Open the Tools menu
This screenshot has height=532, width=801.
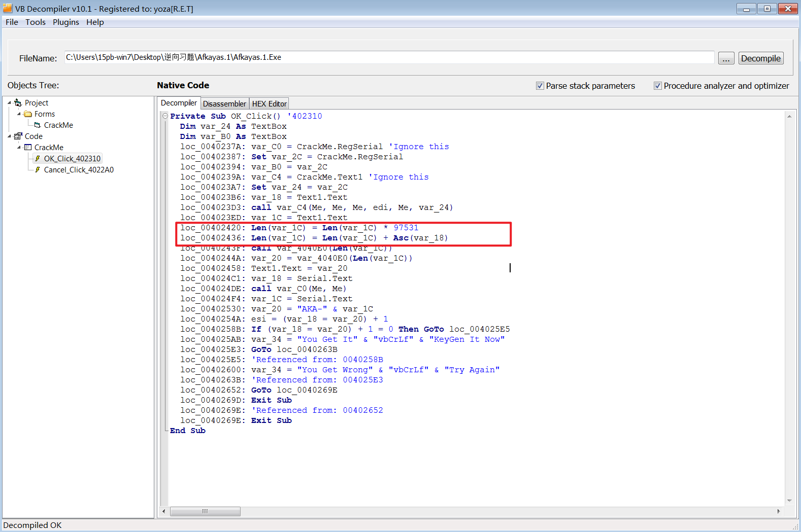point(36,22)
